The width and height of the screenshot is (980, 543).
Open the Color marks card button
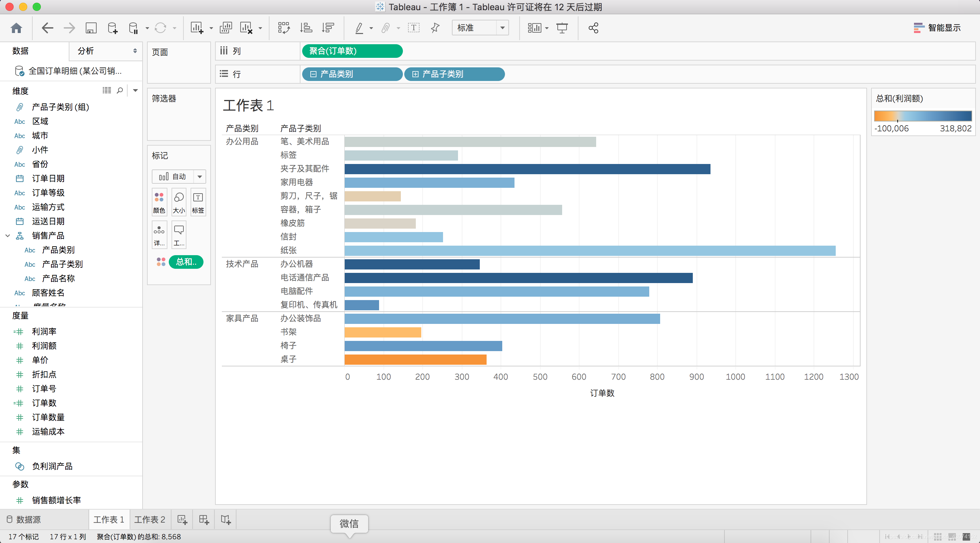click(159, 202)
